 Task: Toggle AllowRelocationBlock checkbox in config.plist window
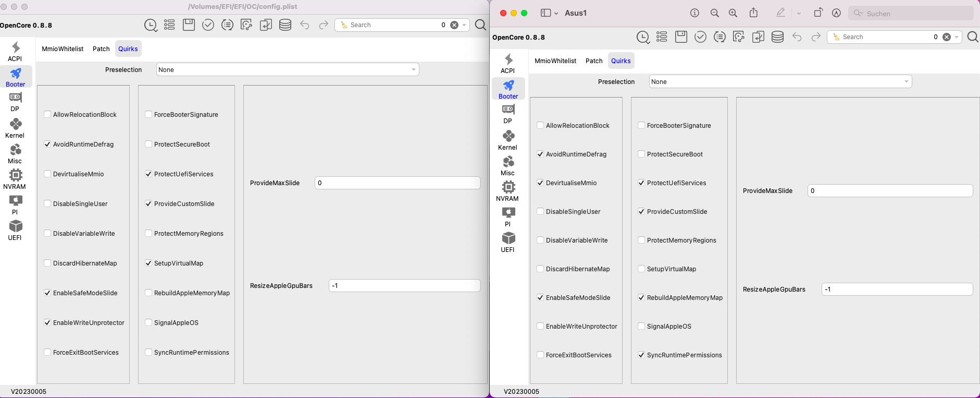click(x=47, y=115)
